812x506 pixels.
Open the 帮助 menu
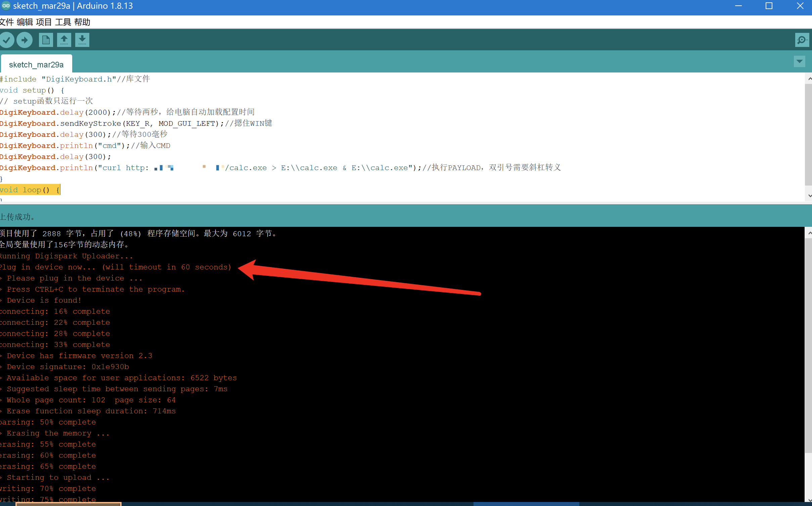82,22
